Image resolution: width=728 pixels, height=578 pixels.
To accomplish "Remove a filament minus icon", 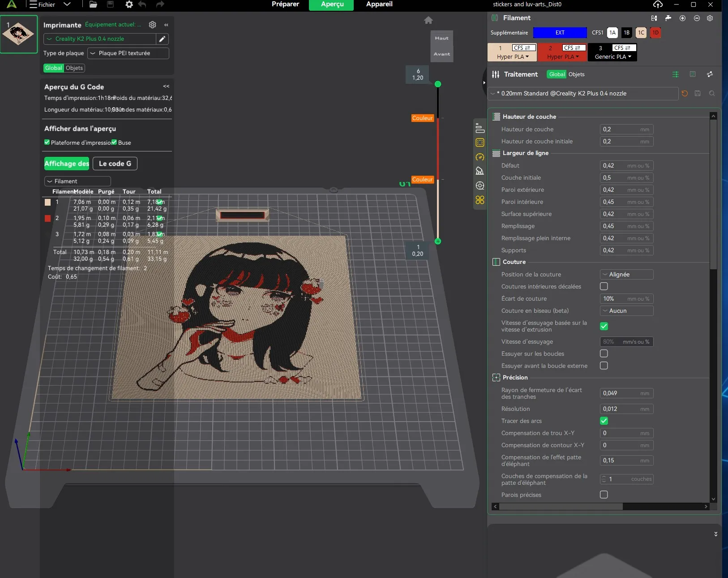I will coord(697,18).
